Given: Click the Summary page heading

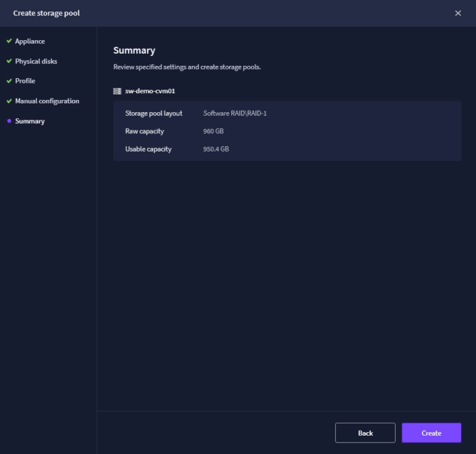Looking at the screenshot, I should 134,50.
